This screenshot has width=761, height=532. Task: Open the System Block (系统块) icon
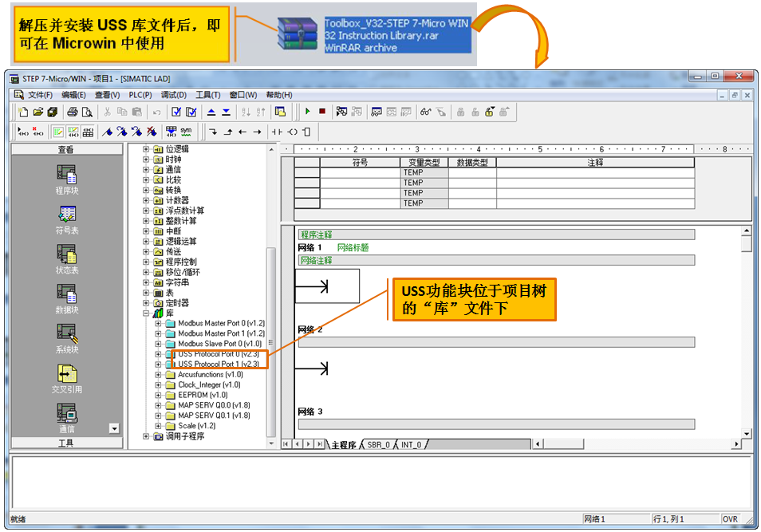click(x=67, y=333)
